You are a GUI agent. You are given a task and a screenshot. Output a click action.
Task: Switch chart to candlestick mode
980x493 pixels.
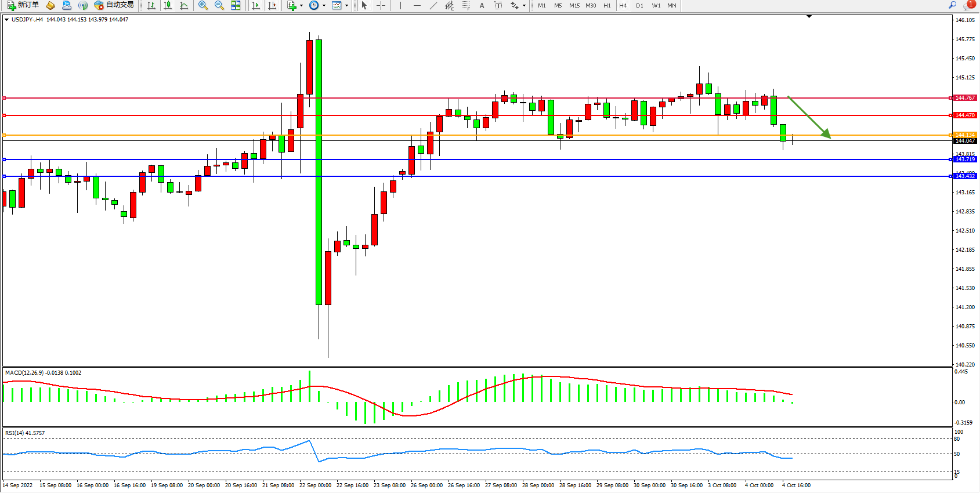[x=168, y=5]
